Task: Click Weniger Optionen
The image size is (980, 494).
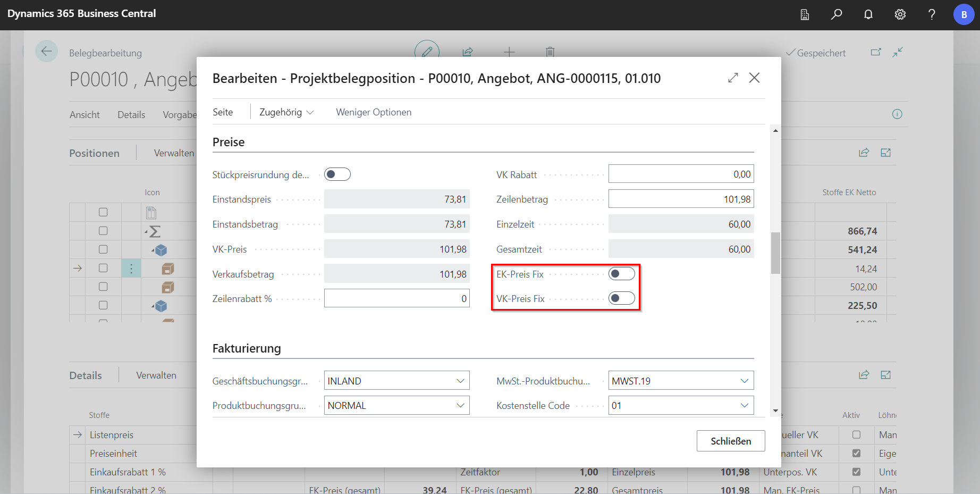Action: pos(374,112)
